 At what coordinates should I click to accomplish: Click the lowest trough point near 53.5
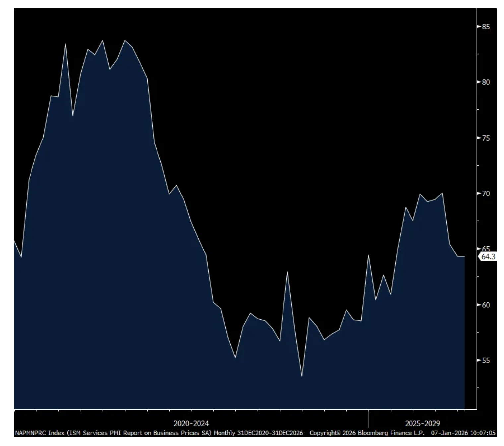(302, 376)
